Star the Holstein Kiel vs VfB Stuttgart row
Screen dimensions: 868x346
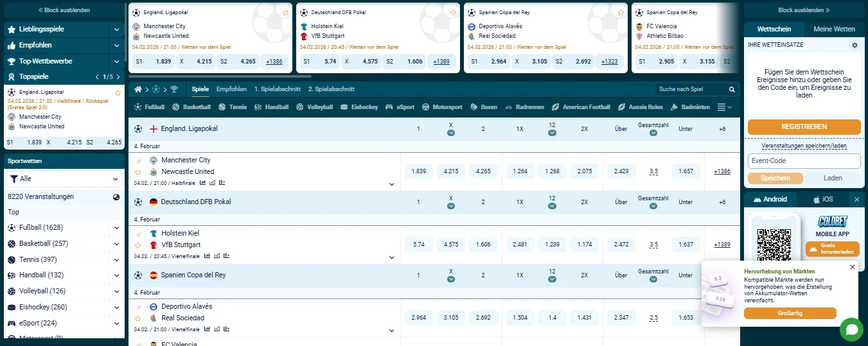point(137,245)
